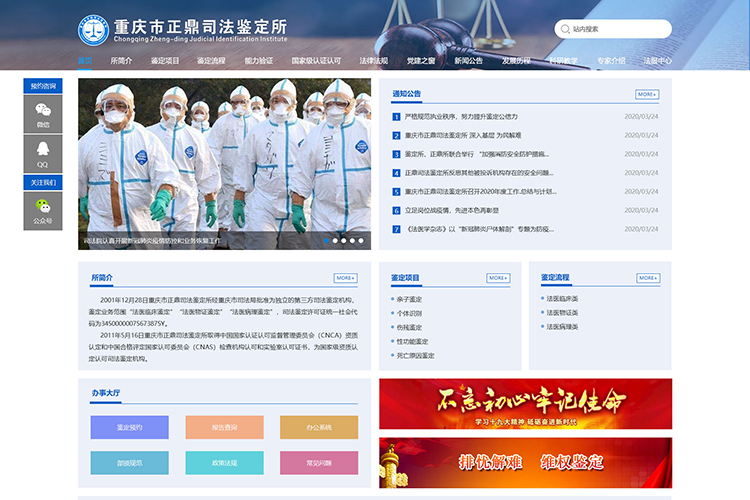Switch to the last carousel dot
The width and height of the screenshot is (750, 500).
click(x=360, y=240)
